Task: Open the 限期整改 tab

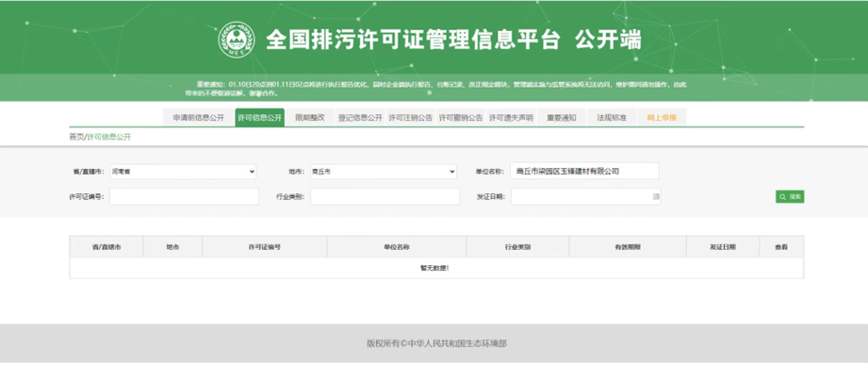Action: coord(310,118)
